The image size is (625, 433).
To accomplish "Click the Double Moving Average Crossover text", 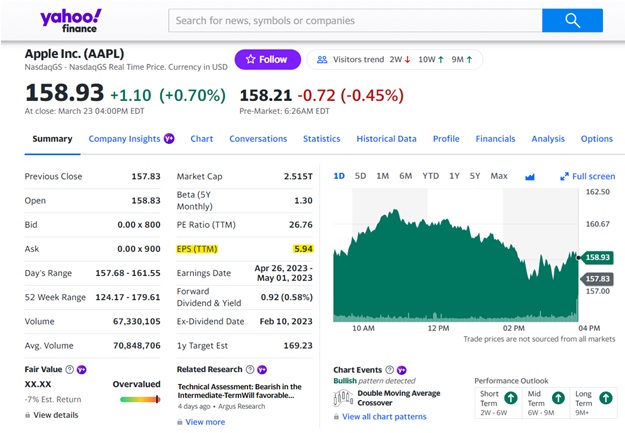I will (399, 398).
